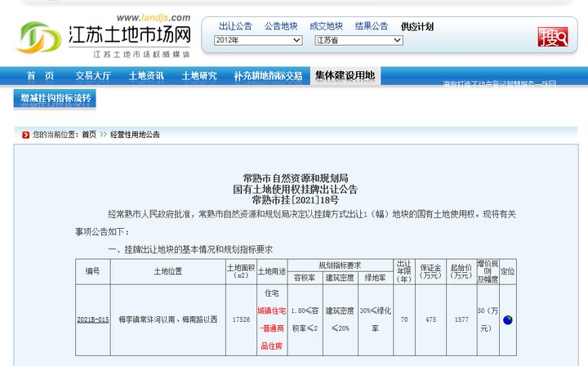The height and width of the screenshot is (366, 588).
Task: Open the 2012年 year dropdown
Action: click(258, 40)
